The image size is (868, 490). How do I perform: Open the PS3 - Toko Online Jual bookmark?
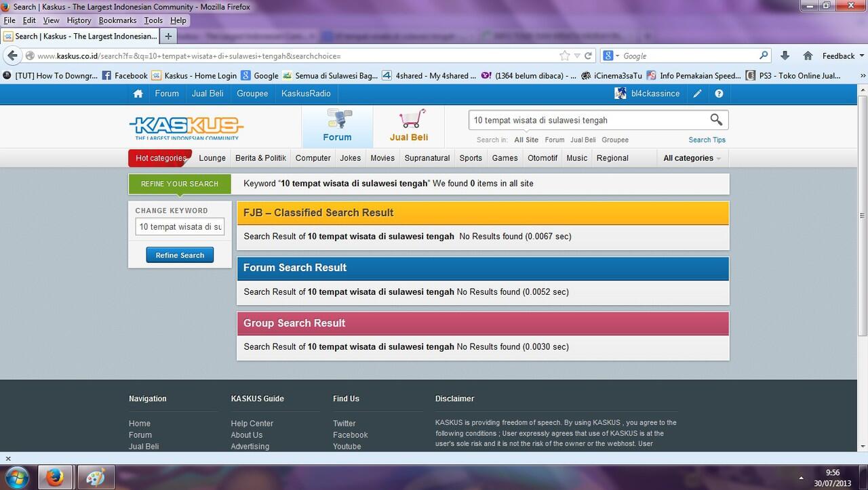(x=793, y=75)
